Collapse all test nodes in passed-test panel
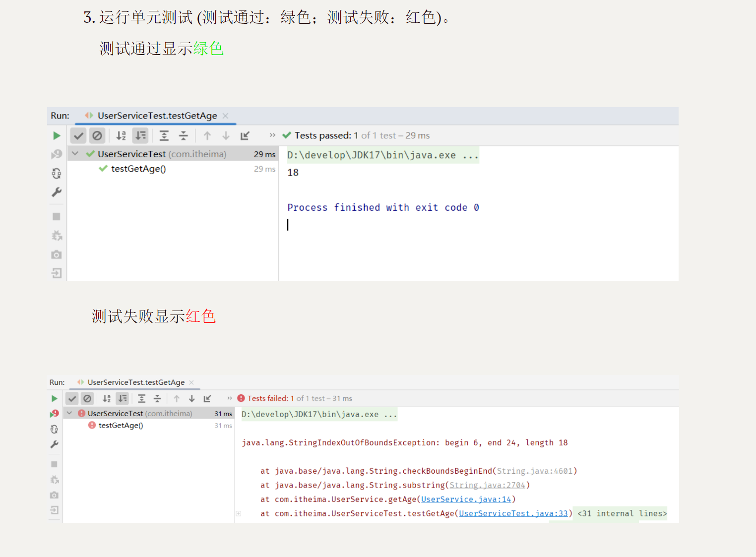This screenshot has width=756, height=557. [x=184, y=136]
